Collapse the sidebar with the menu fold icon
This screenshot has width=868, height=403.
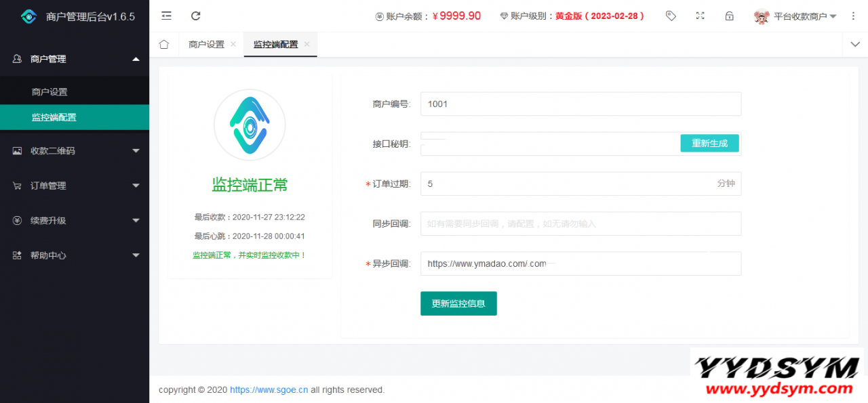click(166, 16)
